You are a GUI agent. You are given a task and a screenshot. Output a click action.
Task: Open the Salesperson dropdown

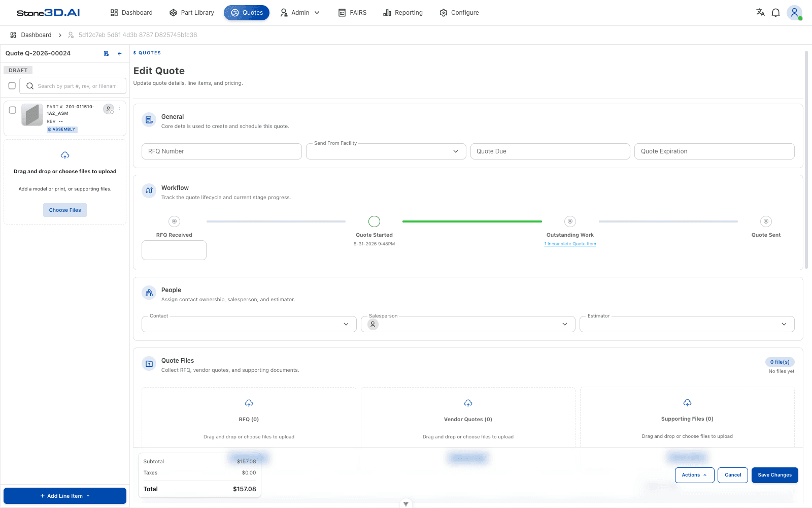coord(468,324)
